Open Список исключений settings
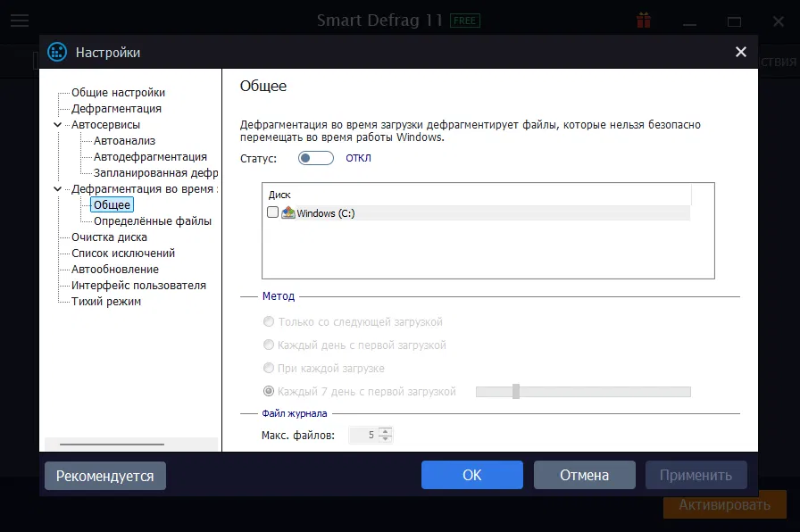Viewport: 800px width, 532px height. (x=123, y=253)
